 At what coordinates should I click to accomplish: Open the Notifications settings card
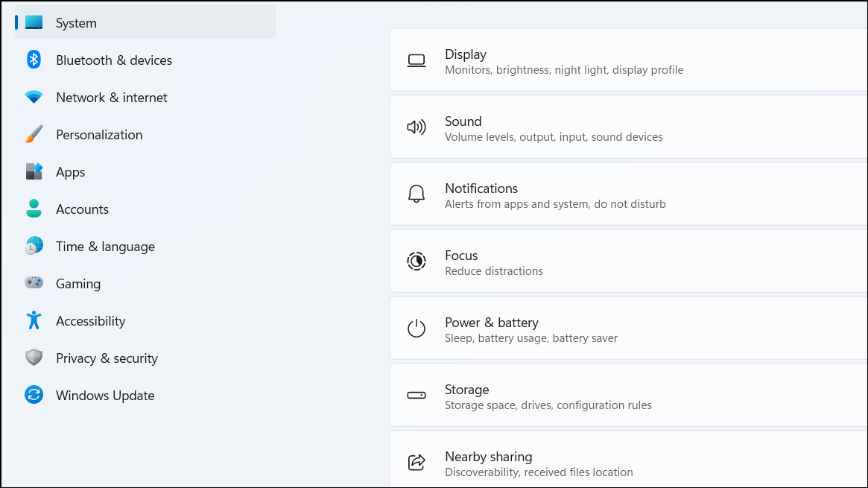coord(629,194)
